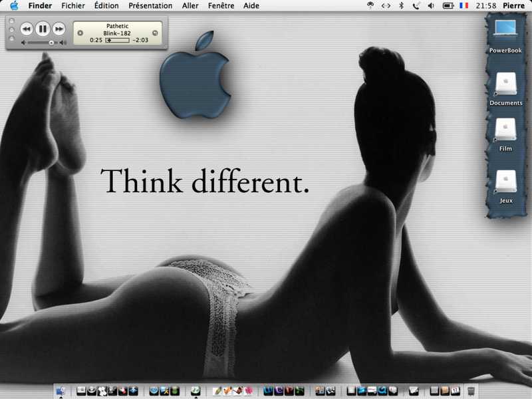The image size is (532, 399).
Task: Click the green iTunes dock icon
Action: click(196, 391)
